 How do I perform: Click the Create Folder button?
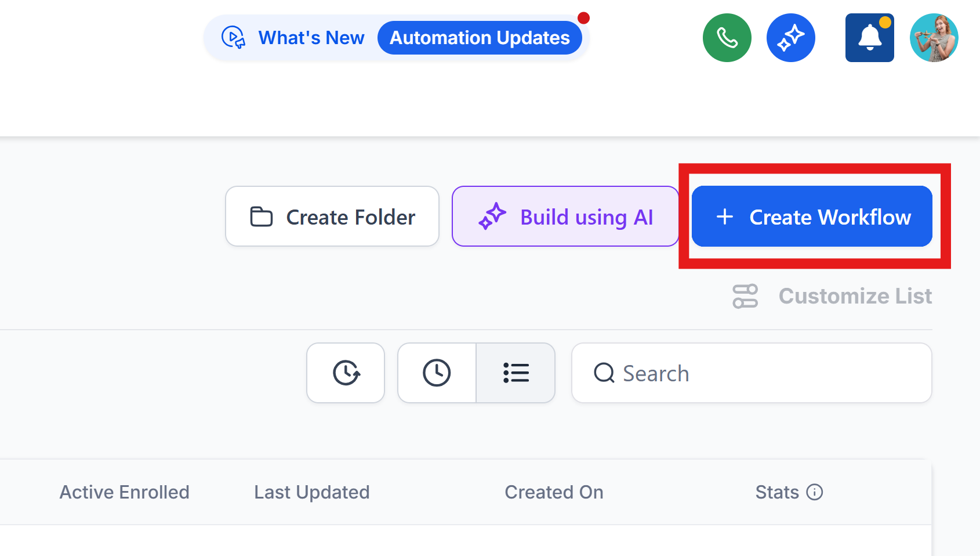[332, 216]
